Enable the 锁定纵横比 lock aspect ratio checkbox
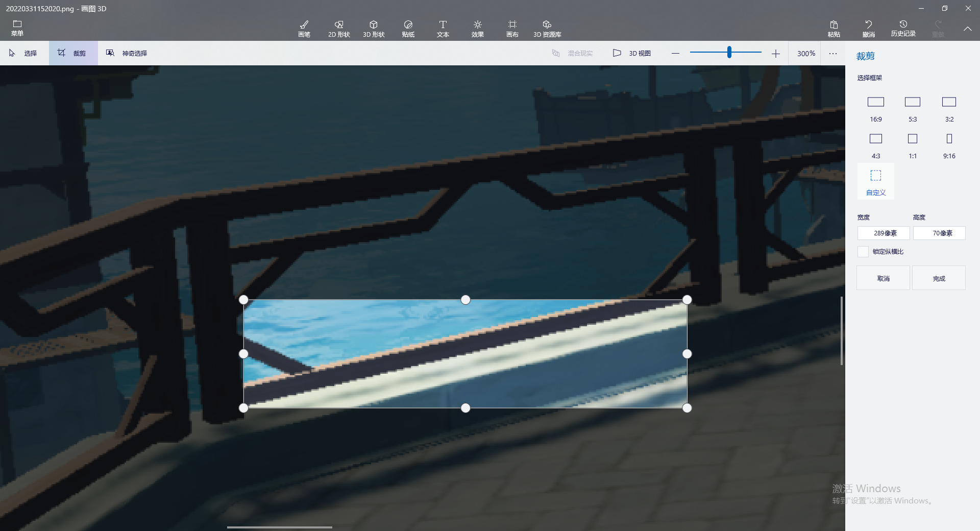 pos(863,252)
